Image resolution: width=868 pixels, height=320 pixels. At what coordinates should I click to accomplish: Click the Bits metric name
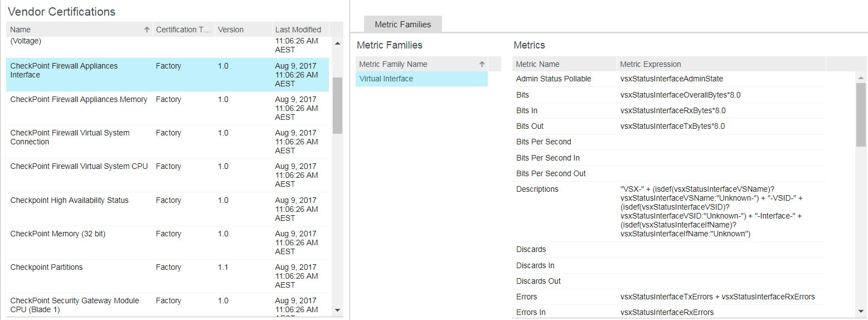click(x=522, y=95)
